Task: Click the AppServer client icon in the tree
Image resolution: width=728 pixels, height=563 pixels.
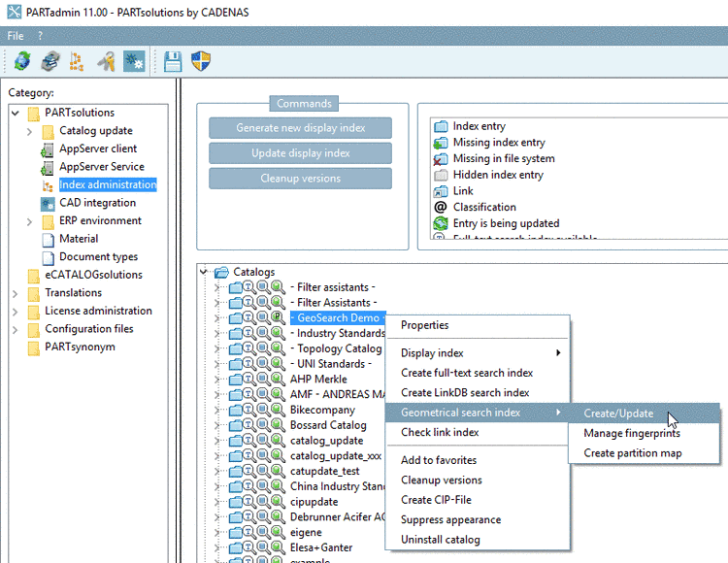Action: point(48,149)
